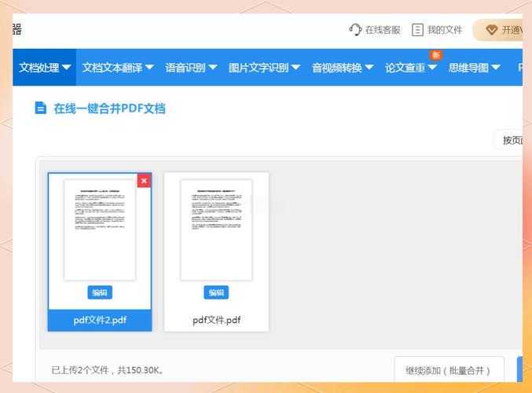Image resolution: width=532 pixels, height=393 pixels.
Task: Select the pdf文件.pdf page thumbnail
Action: (x=216, y=230)
